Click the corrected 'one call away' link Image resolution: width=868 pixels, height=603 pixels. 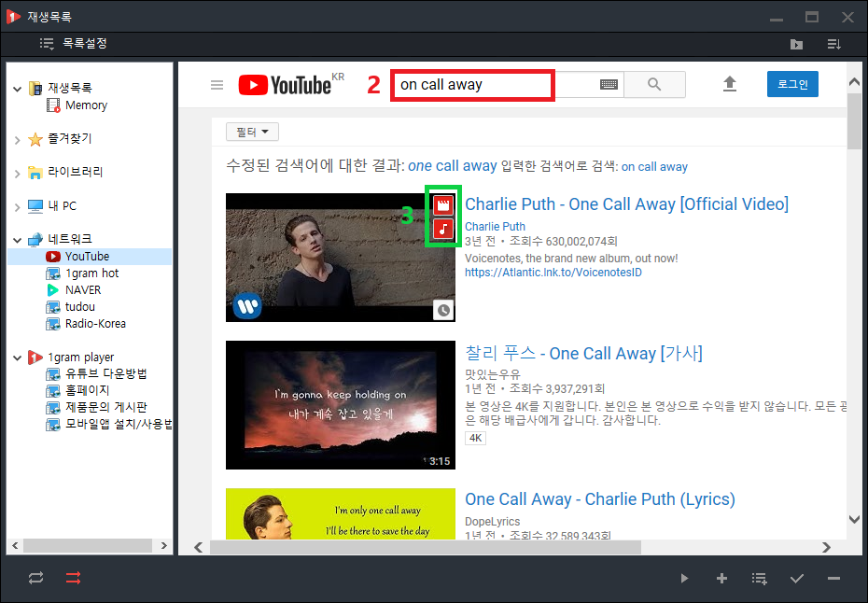click(453, 165)
